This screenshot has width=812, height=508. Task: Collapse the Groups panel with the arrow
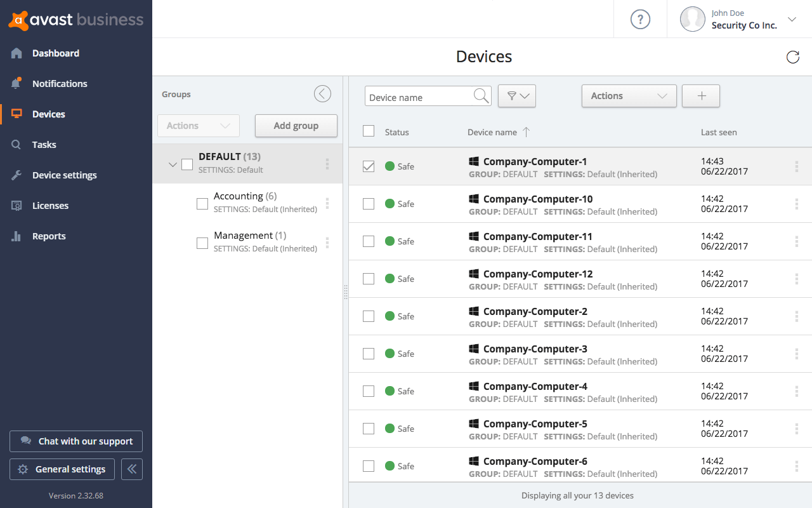pos(322,93)
